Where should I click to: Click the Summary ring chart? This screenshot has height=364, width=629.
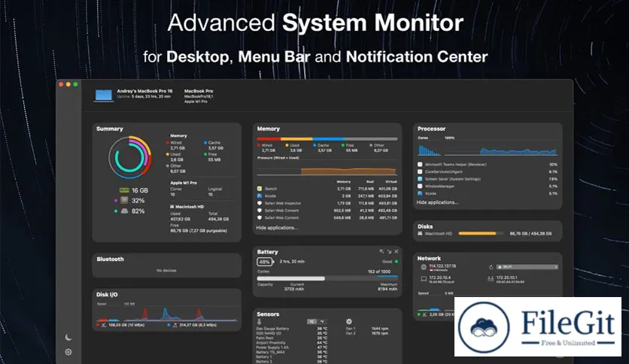pos(130,157)
